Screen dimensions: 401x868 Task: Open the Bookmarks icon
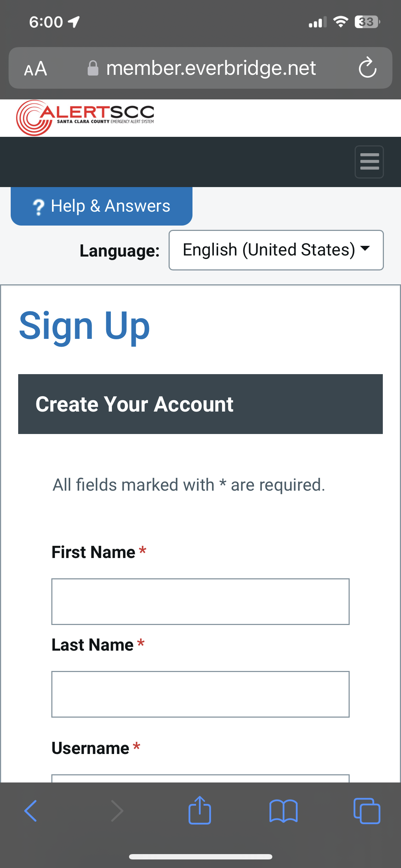coord(284,810)
